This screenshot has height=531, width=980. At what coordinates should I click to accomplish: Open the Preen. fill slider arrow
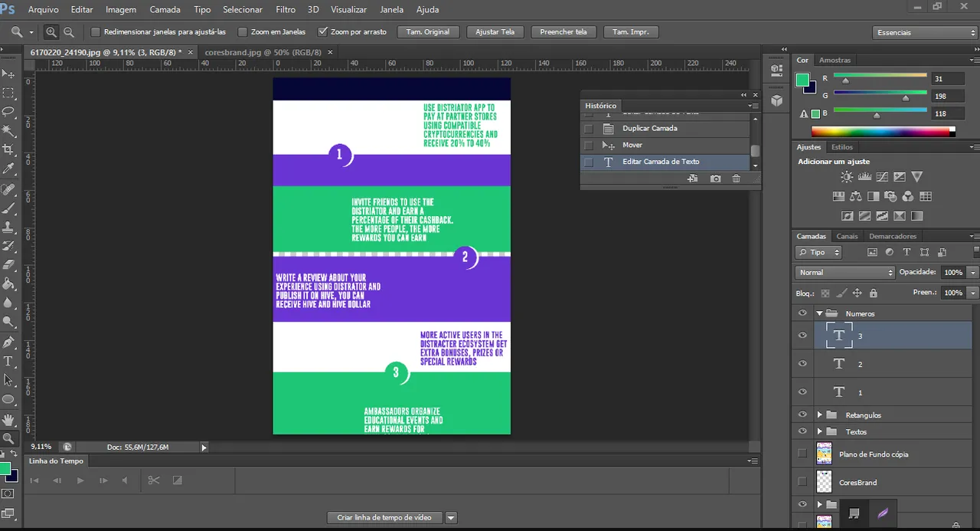click(x=973, y=293)
